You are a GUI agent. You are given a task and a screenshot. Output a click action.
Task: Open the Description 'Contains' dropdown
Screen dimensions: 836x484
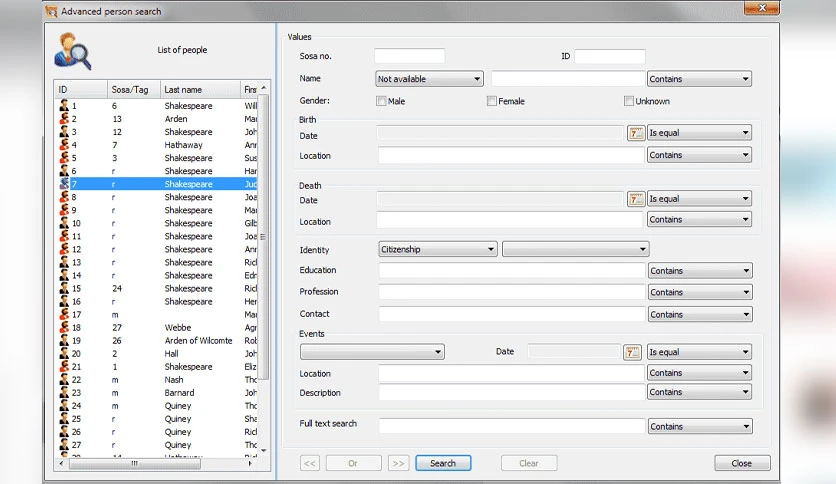[699, 392]
